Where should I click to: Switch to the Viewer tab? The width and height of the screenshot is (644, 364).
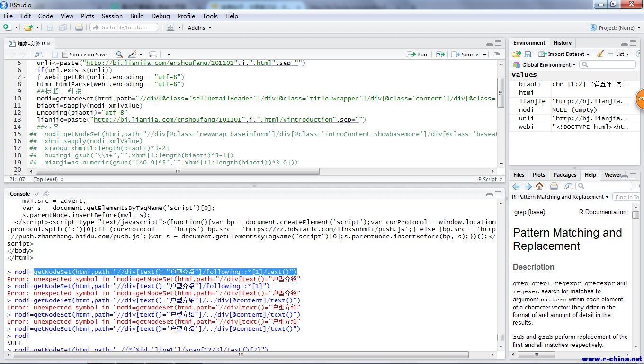click(x=613, y=175)
